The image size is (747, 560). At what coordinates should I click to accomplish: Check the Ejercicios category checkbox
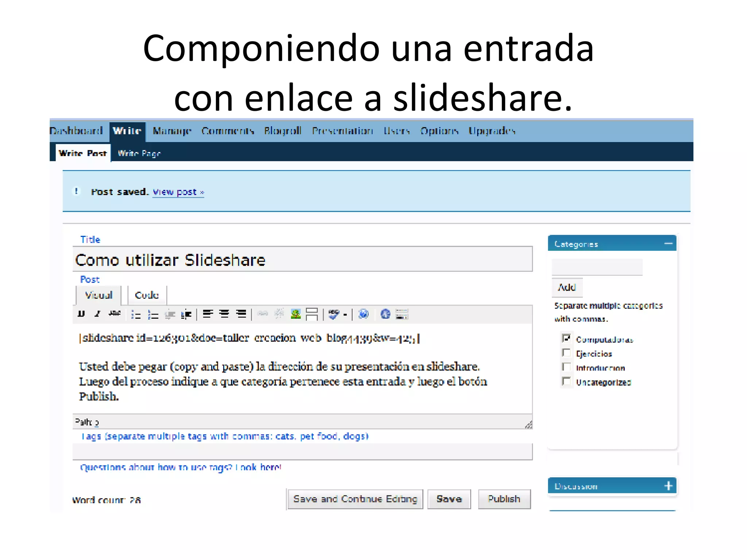[x=566, y=353]
